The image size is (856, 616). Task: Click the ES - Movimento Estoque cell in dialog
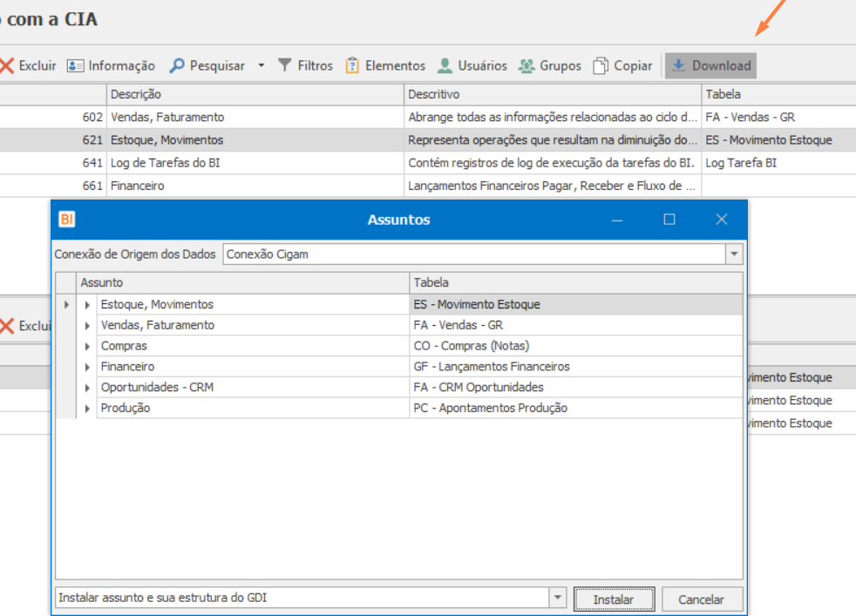(576, 304)
